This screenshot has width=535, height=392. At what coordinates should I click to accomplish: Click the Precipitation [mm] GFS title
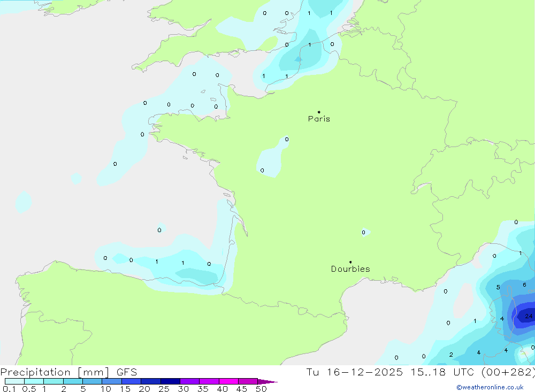coord(68,372)
